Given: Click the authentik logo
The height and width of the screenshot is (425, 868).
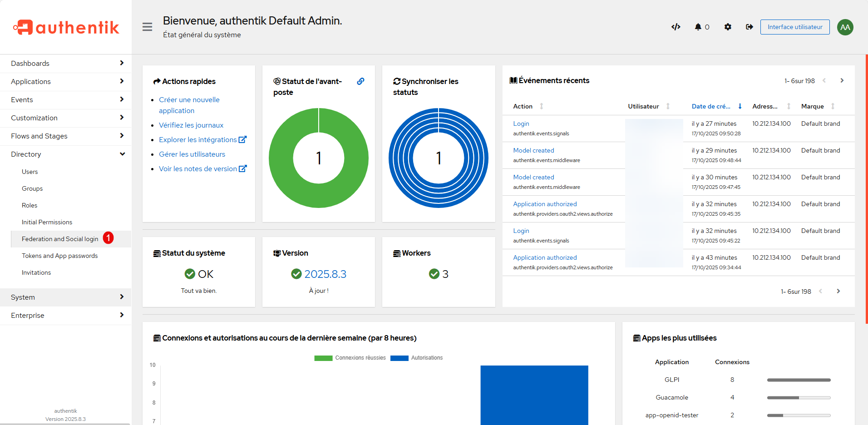Looking at the screenshot, I should click(x=66, y=27).
